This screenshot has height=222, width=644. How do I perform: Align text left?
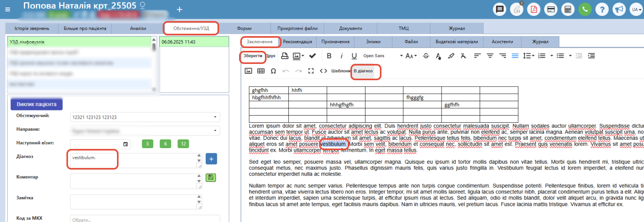click(477, 56)
